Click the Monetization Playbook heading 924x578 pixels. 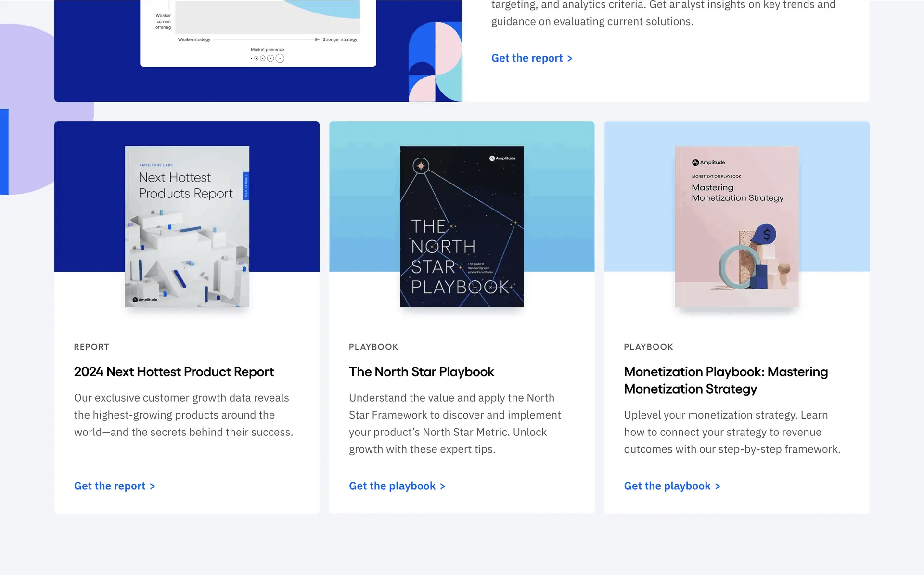point(725,380)
